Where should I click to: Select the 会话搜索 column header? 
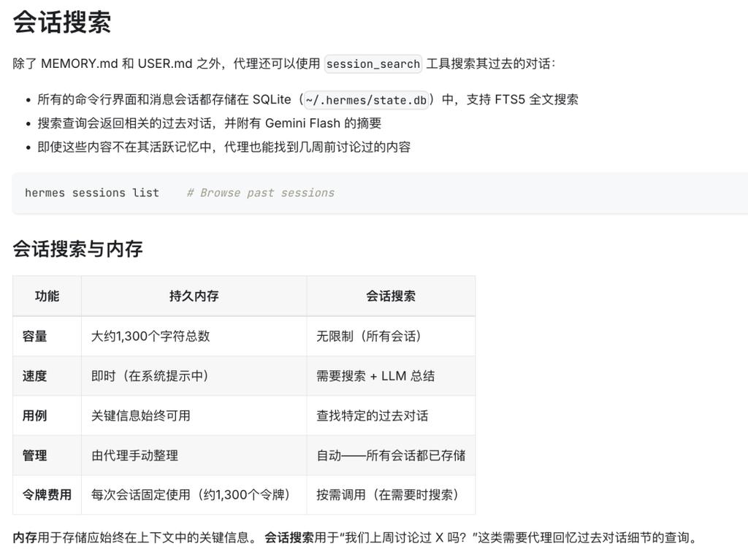[x=389, y=296]
